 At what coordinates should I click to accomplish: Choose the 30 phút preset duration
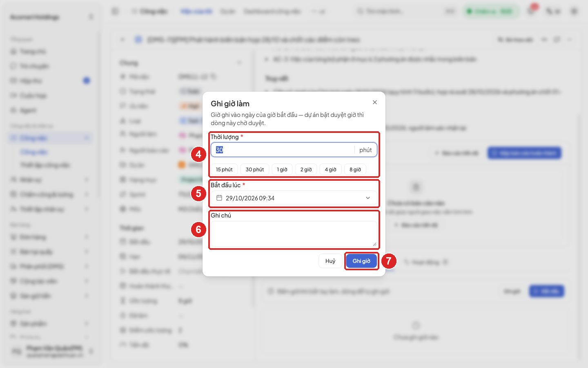[255, 169]
